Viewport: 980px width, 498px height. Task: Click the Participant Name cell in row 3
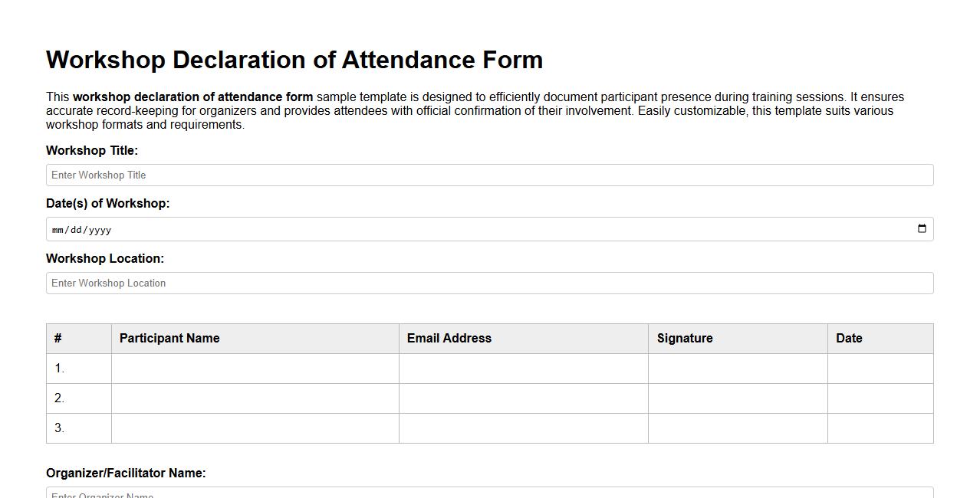click(x=255, y=428)
